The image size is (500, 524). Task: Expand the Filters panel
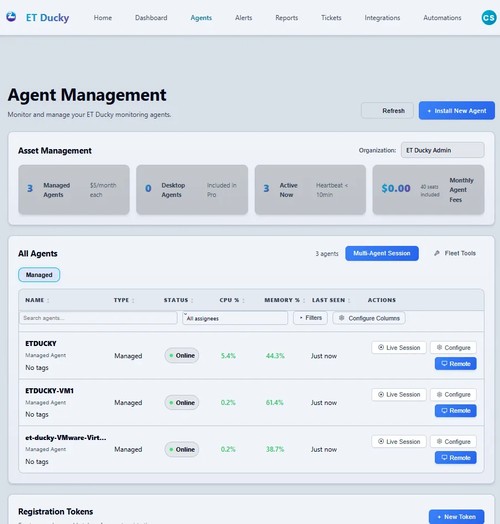click(310, 318)
